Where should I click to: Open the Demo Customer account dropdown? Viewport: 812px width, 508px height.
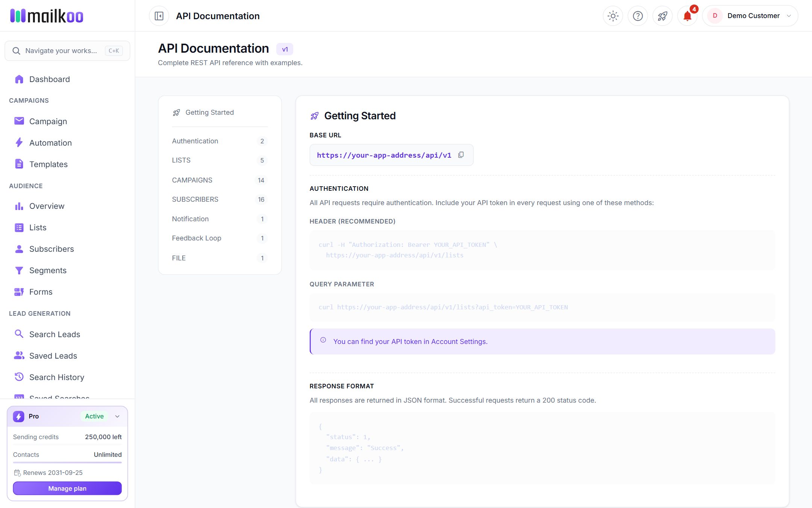[x=750, y=16]
